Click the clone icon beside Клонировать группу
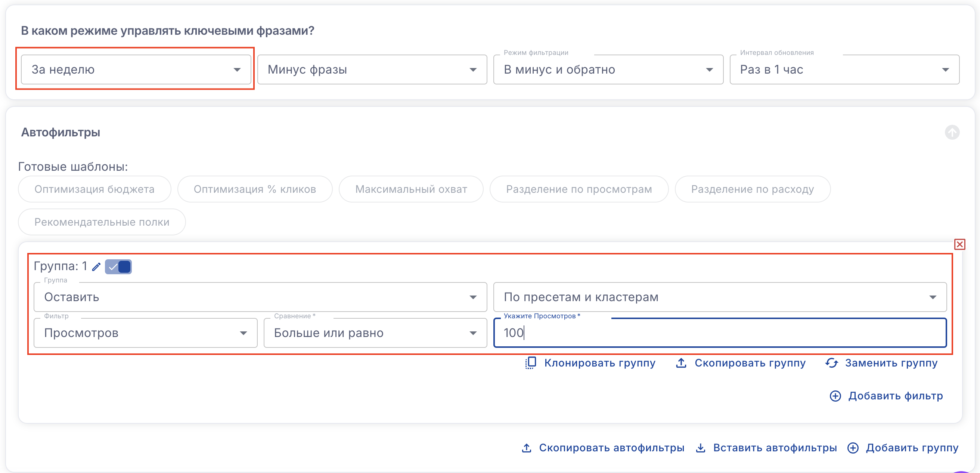 [530, 363]
